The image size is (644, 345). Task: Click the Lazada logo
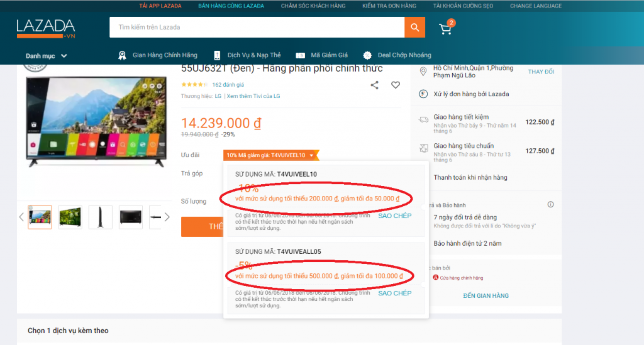tap(46, 28)
